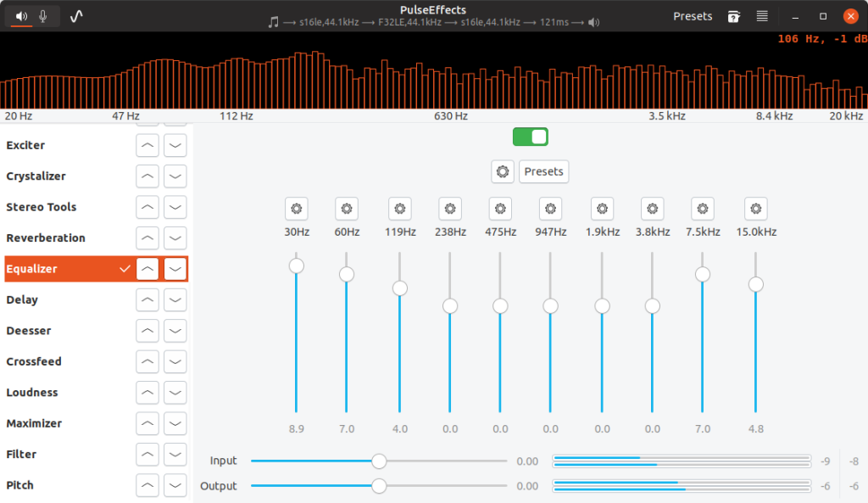The height and width of the screenshot is (503, 868).
Task: Open settings gear for the 15.0kHz band
Action: [x=756, y=209]
